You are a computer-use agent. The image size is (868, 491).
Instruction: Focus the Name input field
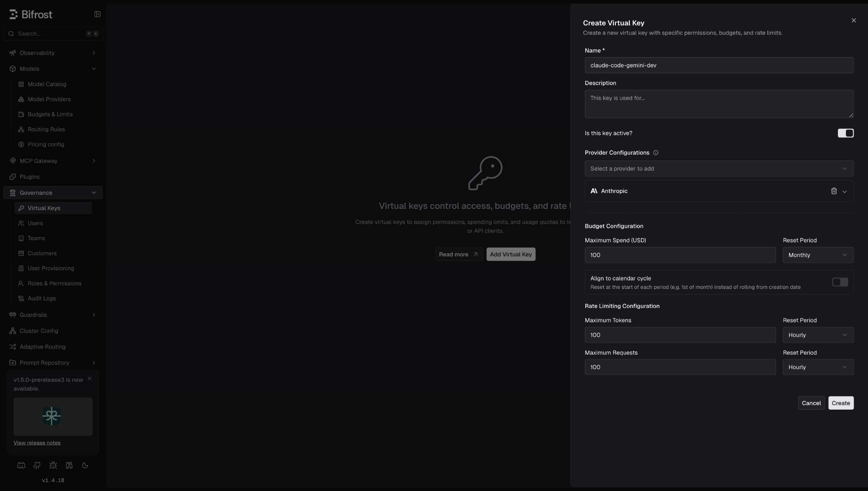719,65
